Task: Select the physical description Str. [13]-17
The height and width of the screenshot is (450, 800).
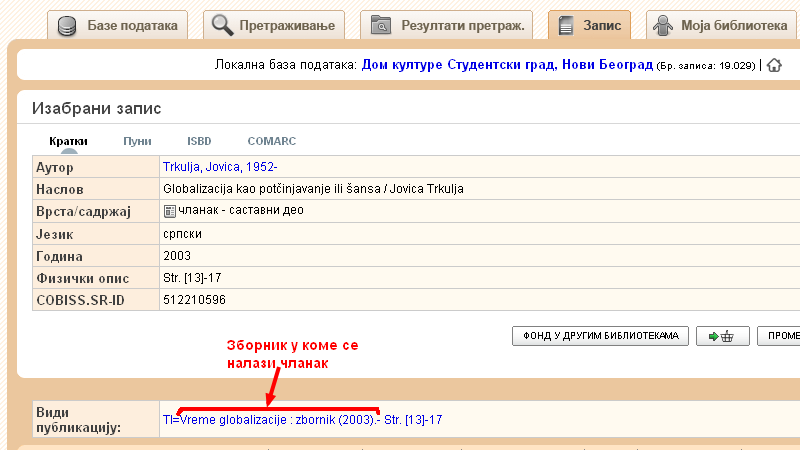Action: click(192, 278)
